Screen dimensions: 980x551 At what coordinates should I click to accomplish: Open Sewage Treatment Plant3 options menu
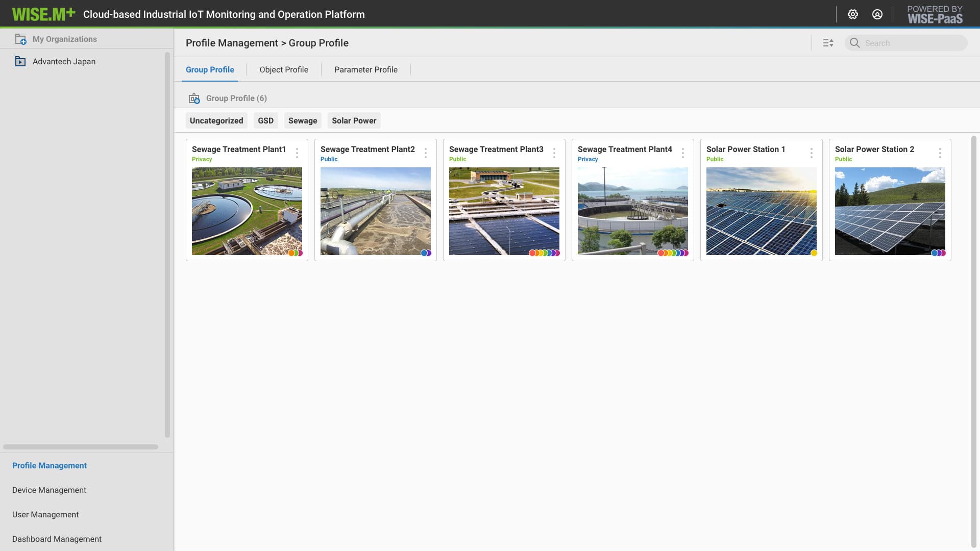click(x=554, y=153)
